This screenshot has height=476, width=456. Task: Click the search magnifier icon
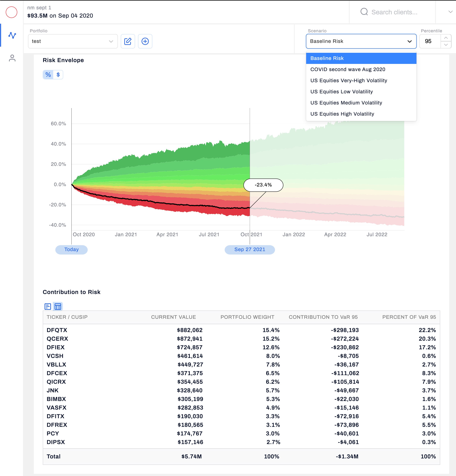coord(364,12)
